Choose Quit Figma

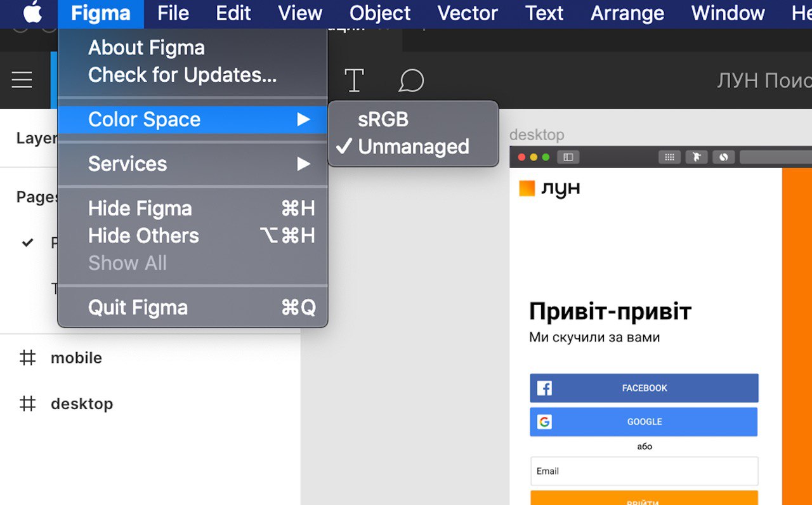[193, 308]
